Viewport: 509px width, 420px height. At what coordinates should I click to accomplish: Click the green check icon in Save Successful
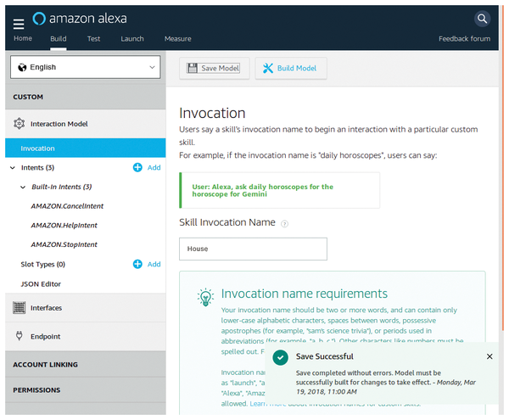coord(281,358)
